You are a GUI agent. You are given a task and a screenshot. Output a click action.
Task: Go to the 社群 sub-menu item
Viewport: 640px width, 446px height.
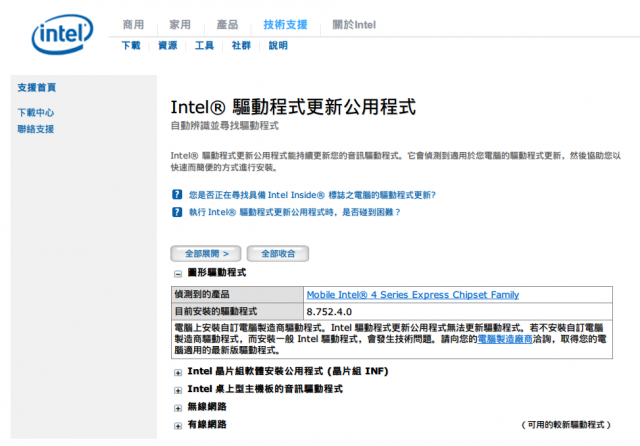[x=241, y=45]
